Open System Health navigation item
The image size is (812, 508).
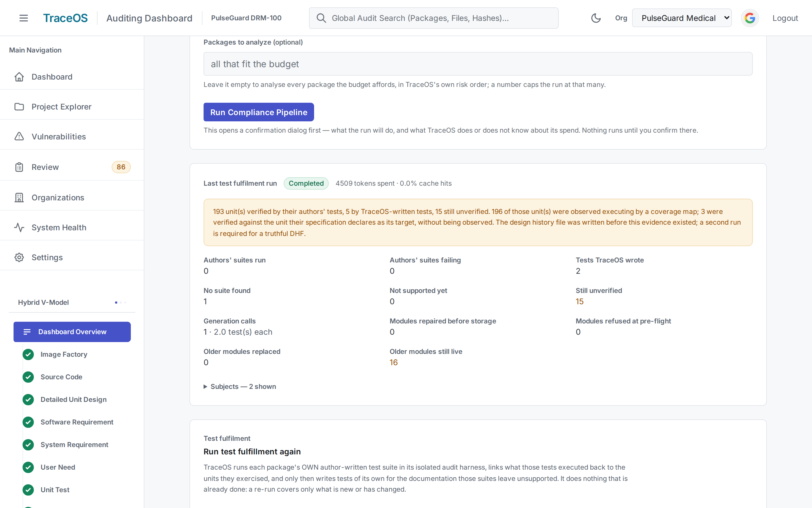coord(72,227)
